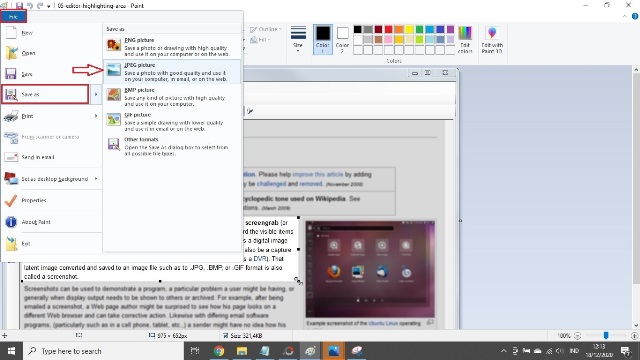Viewport: 640px width, 360px height.
Task: Pick the green color swatch
Action: point(419,29)
